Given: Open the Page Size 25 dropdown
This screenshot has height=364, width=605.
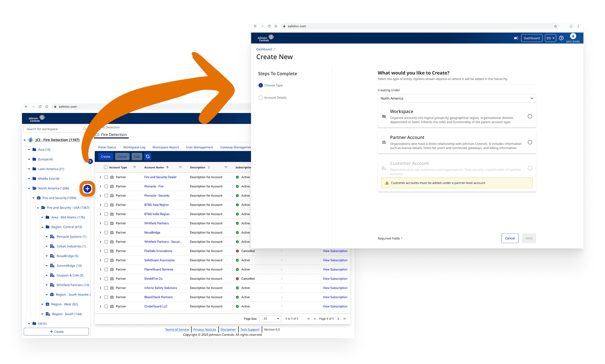Looking at the screenshot, I should [271, 319].
